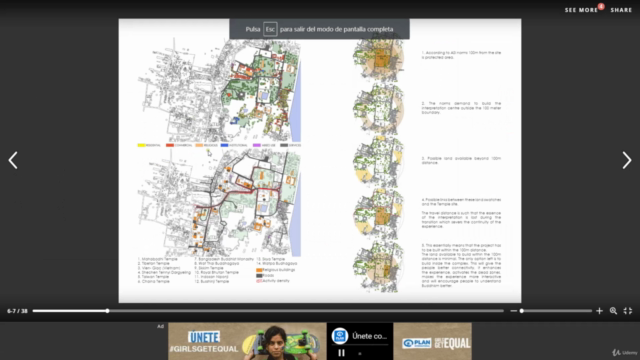Image resolution: width=640 pixels, height=360 pixels.
Task: Click the red Commercial legend swatch
Action: 170,145
